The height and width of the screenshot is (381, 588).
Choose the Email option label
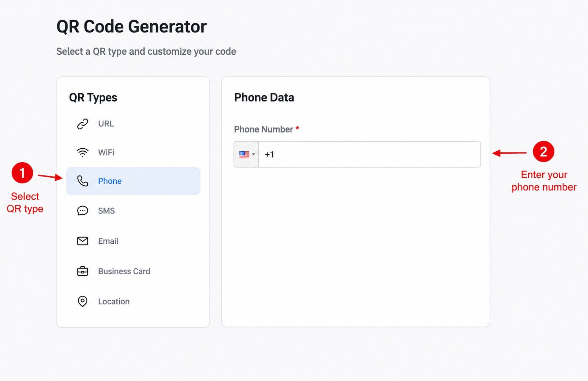[x=108, y=241]
